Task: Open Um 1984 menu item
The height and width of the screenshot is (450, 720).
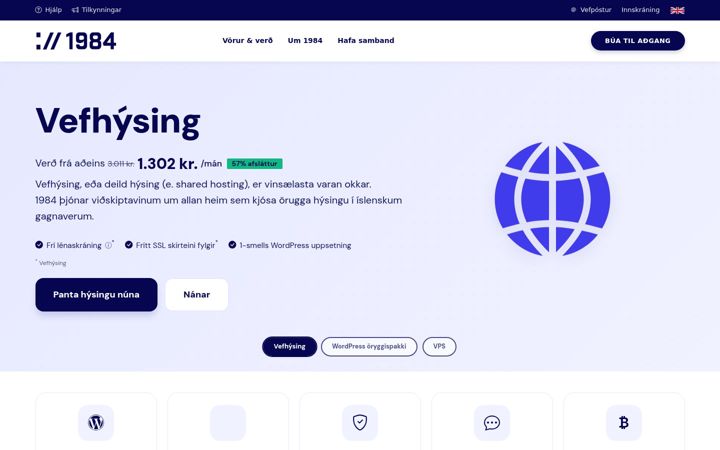Action: point(305,40)
